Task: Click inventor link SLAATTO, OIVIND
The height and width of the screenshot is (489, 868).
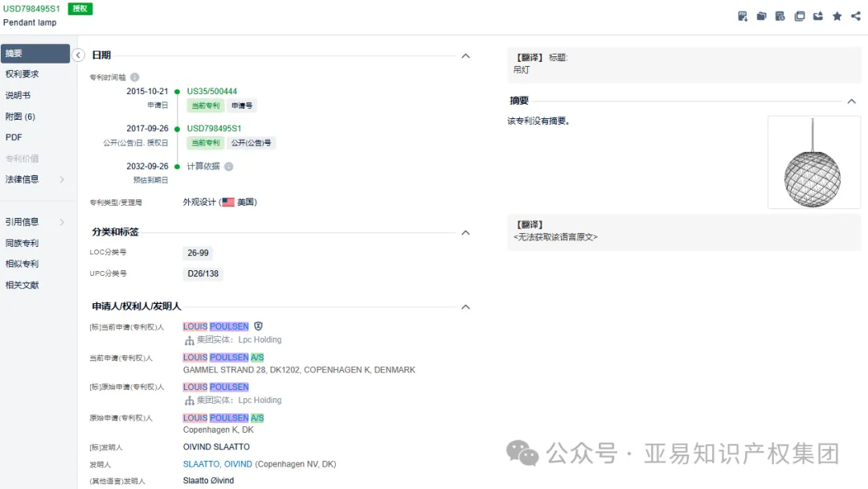Action: [x=217, y=464]
